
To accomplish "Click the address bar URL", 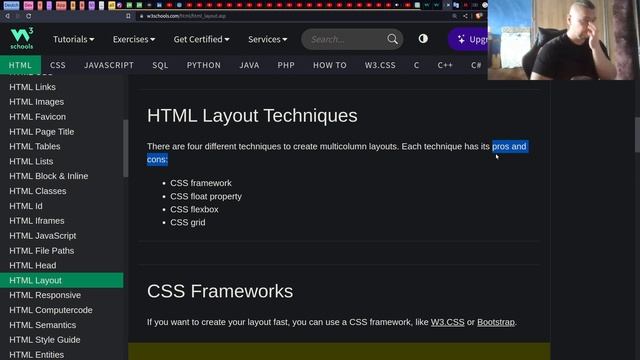I will click(186, 16).
